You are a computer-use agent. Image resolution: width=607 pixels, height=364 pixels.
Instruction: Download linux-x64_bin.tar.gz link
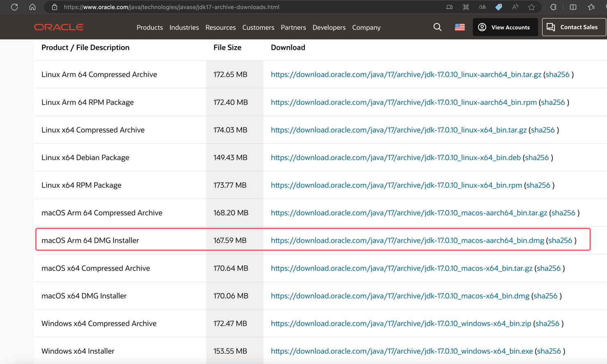[x=398, y=130]
